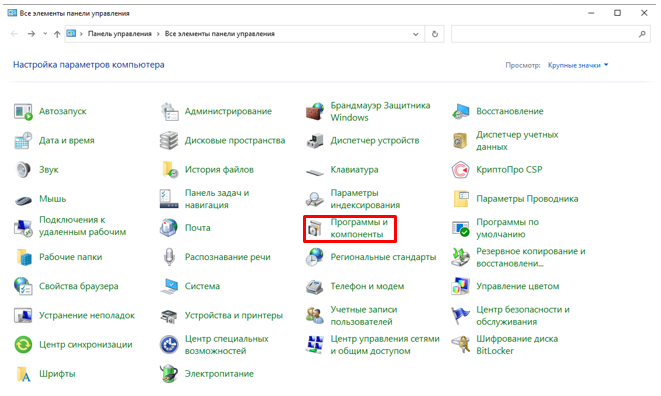Open the История файлов icon
The width and height of the screenshot is (661, 396).
(169, 170)
